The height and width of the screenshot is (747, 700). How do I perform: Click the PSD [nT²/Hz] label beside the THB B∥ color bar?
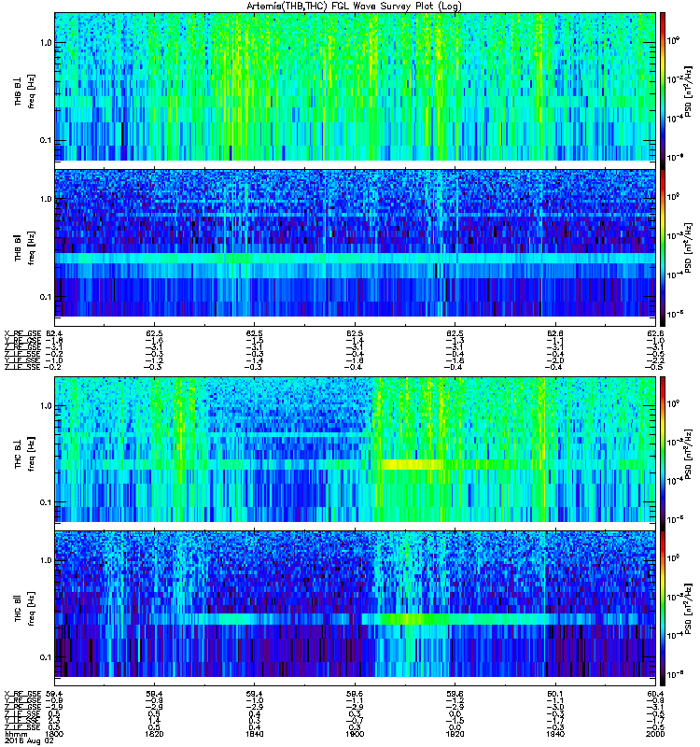pos(689,247)
